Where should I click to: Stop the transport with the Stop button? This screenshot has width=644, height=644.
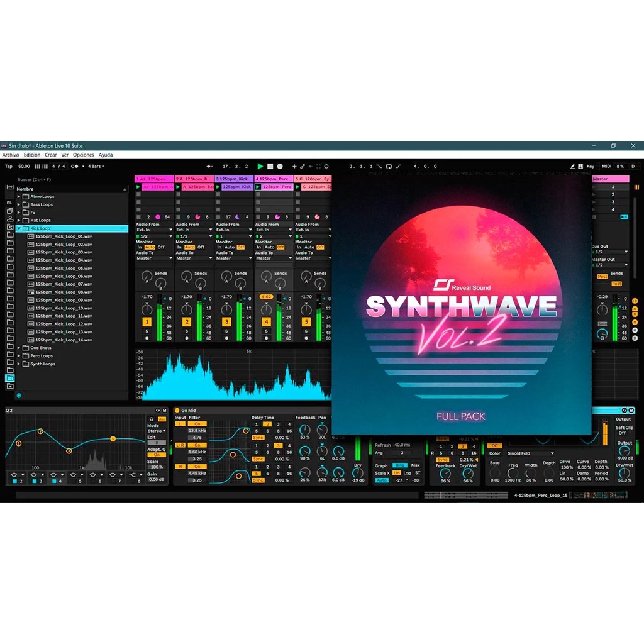point(270,166)
